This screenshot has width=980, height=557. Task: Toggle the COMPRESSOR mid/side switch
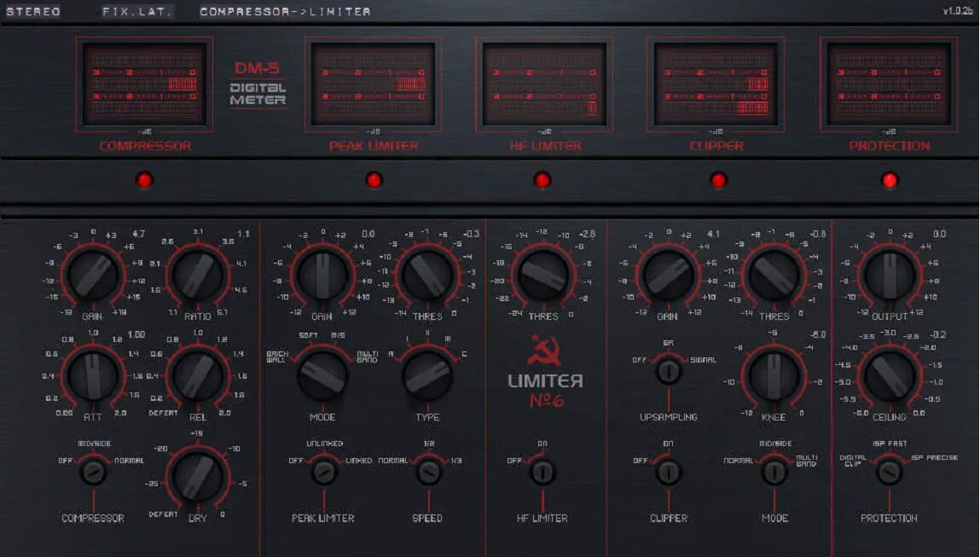point(93,472)
